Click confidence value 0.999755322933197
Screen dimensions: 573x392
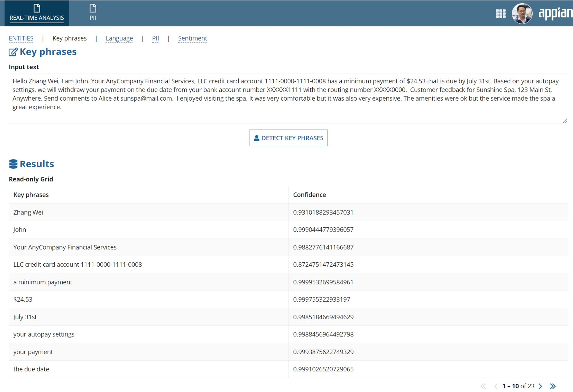[x=322, y=299]
